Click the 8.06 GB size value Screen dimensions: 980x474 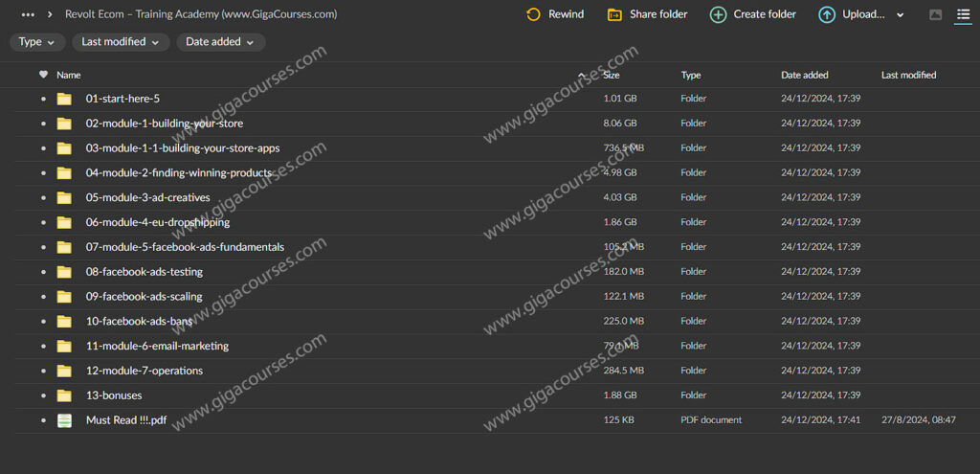tap(620, 124)
